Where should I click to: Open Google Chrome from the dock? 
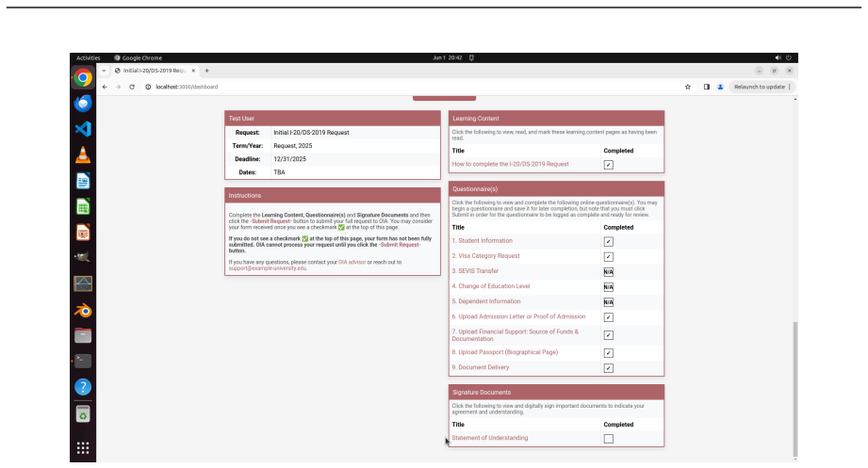[83, 77]
